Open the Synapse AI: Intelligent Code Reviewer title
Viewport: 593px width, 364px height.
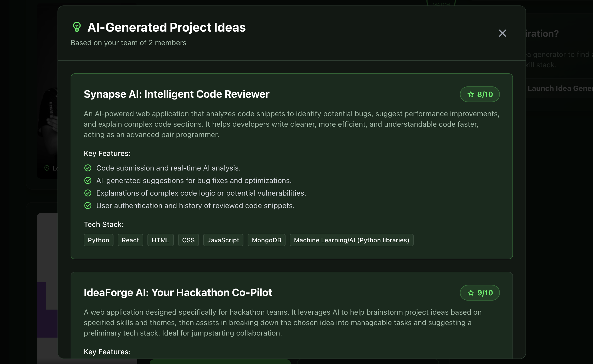176,94
